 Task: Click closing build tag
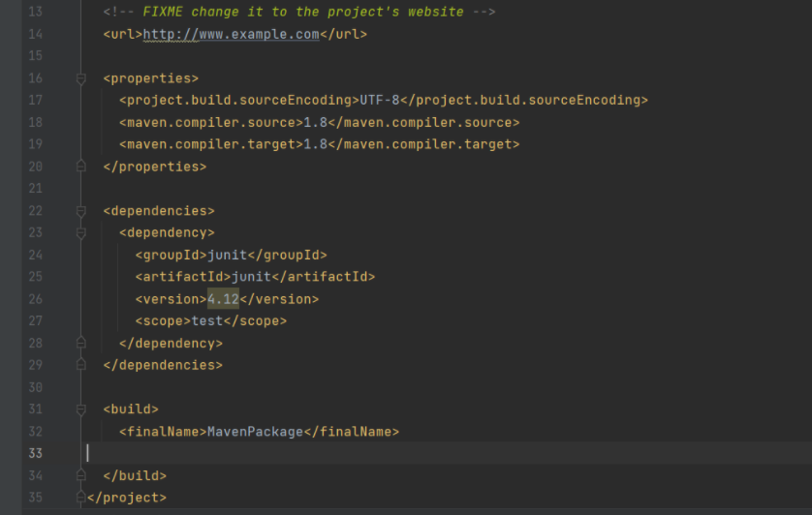135,475
